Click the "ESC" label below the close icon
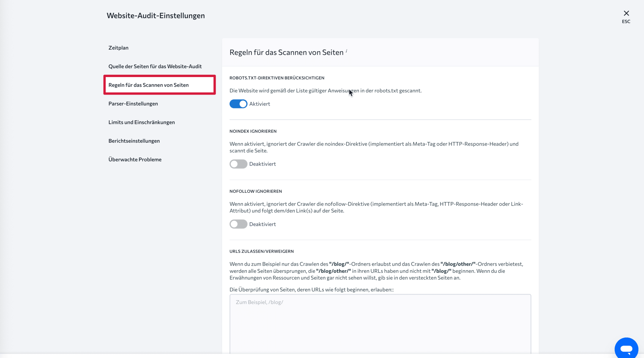The height and width of the screenshot is (358, 644). [x=626, y=21]
